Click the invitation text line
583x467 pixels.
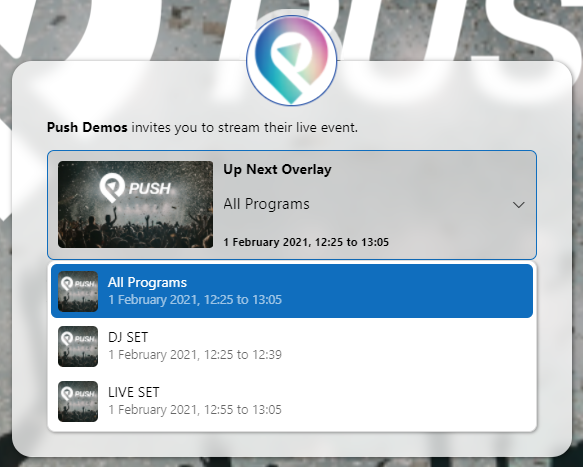(x=202, y=128)
